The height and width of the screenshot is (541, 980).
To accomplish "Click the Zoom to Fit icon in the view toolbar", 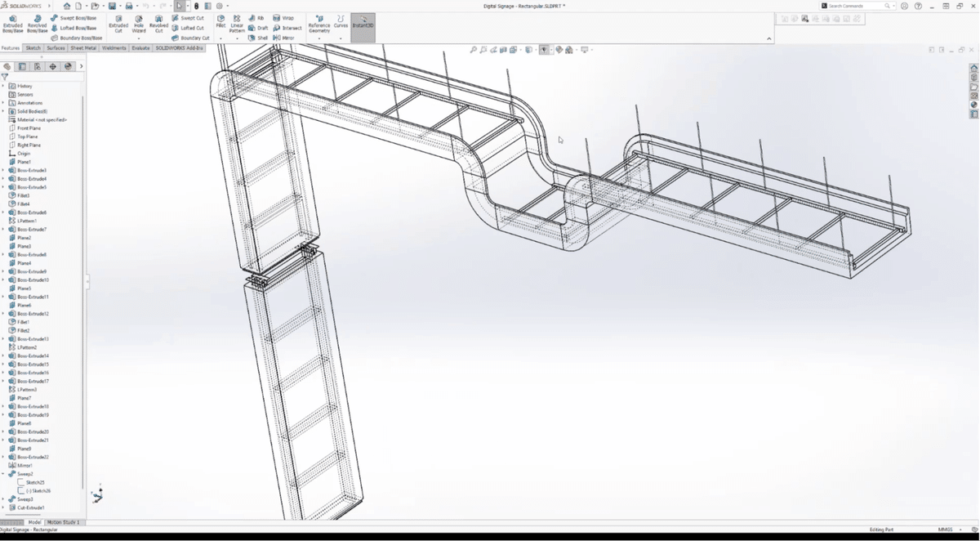I will (x=474, y=50).
